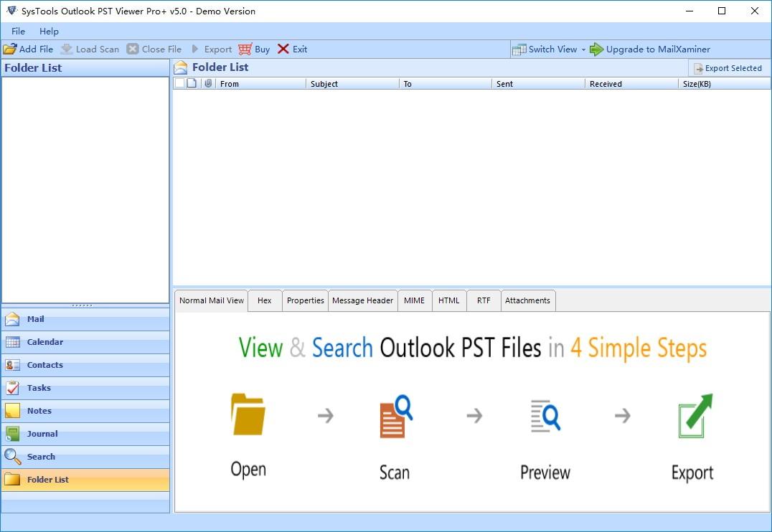Click the Export green arrow icon in the banner

coord(695,416)
